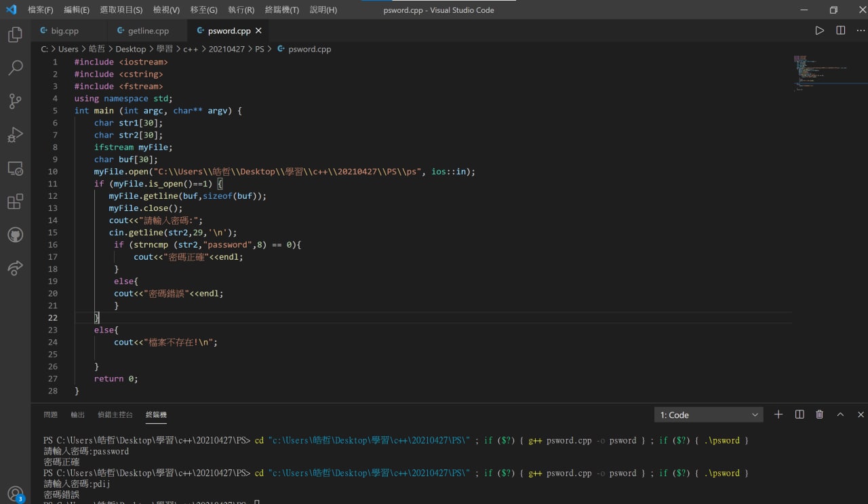
Task: Open the 終端機(T) menu
Action: point(281,10)
